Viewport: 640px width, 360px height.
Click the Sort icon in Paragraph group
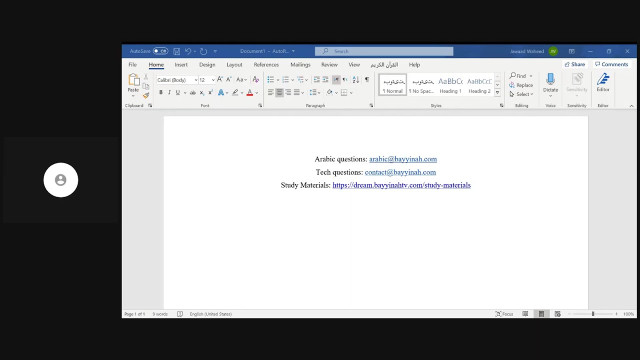point(356,80)
